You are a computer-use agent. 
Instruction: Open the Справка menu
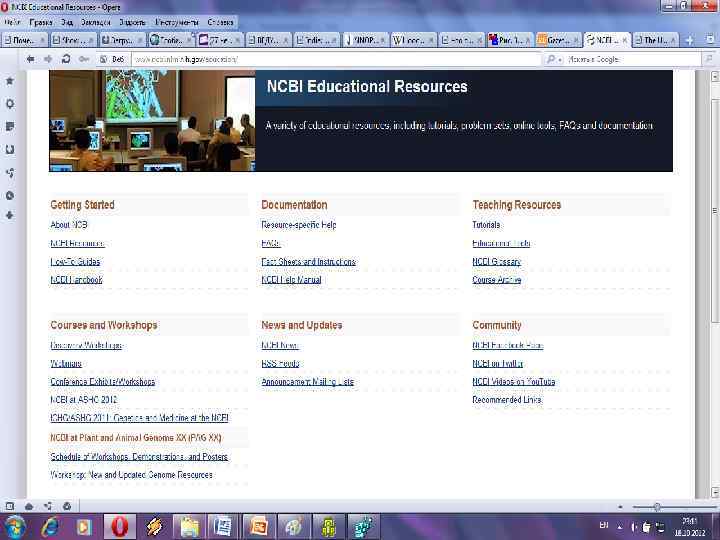[220, 22]
